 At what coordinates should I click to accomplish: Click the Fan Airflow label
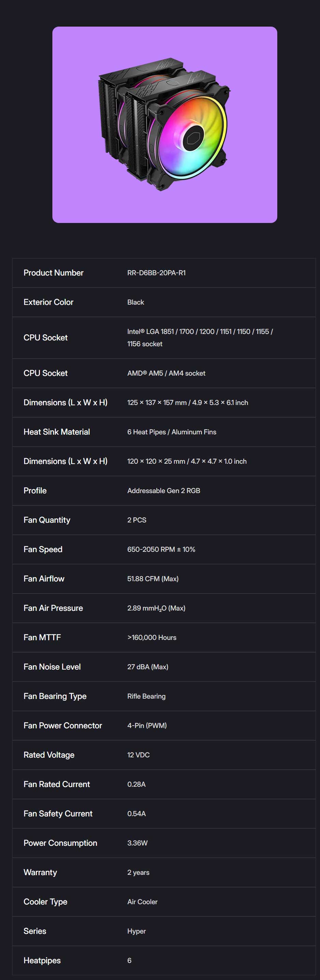[44, 579]
